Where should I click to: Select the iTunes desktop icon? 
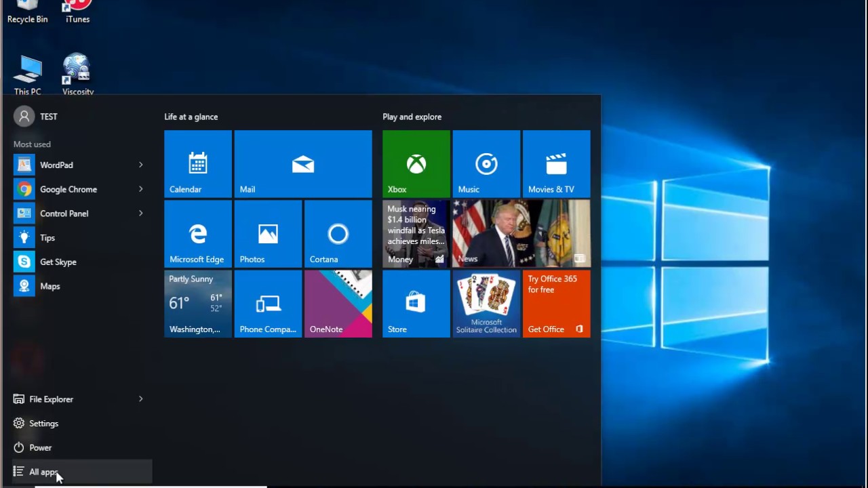77,12
